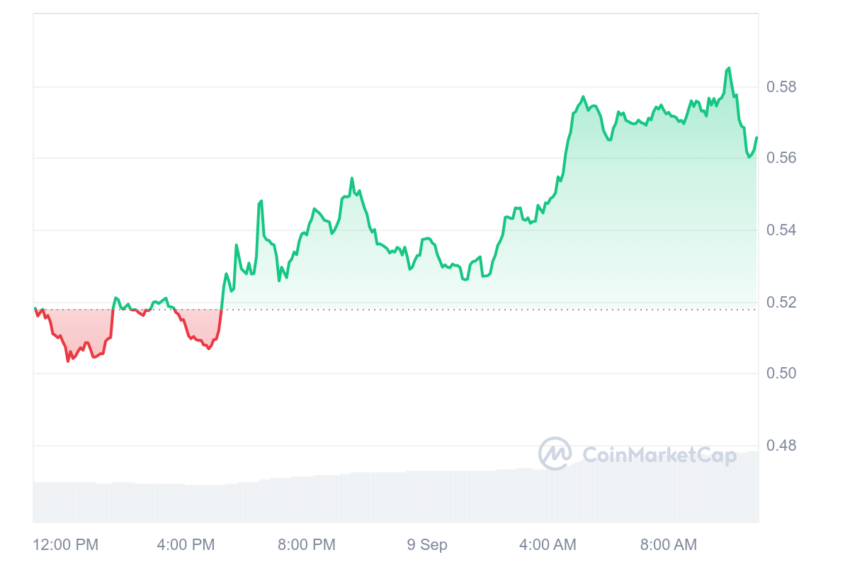Click the second red dip after 4:00 PM
850x567 pixels.
click(x=209, y=347)
